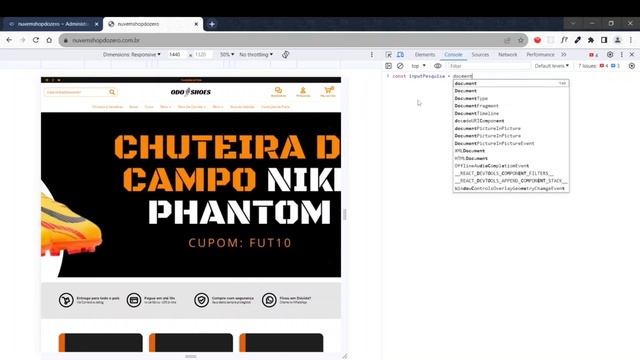
Task: Click the ODO SHOES logo
Action: click(x=191, y=92)
